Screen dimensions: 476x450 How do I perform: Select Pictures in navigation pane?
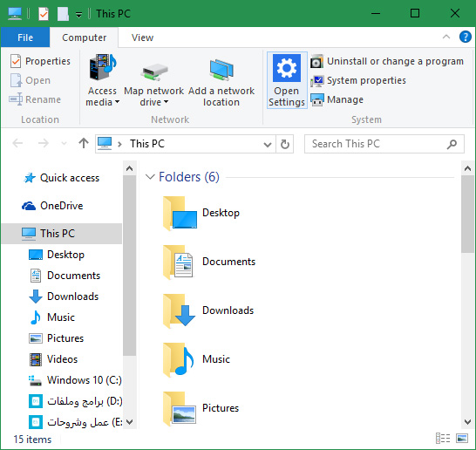point(56,338)
